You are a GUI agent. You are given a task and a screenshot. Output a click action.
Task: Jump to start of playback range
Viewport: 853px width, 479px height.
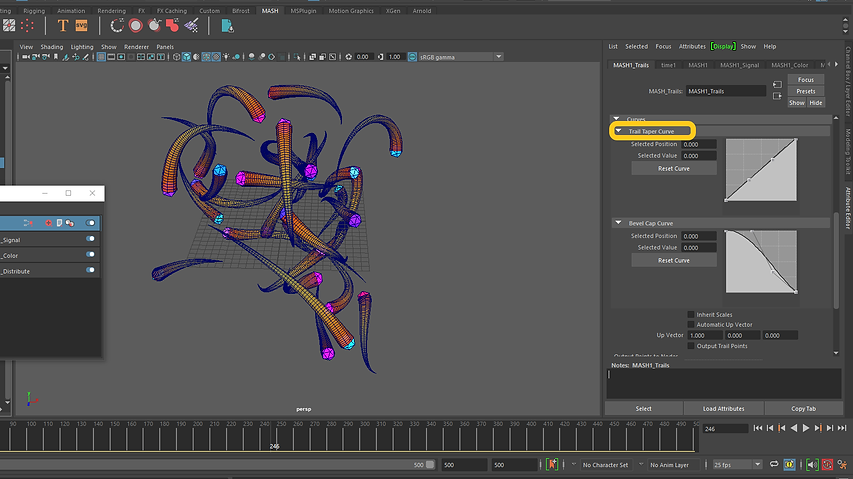coord(757,428)
